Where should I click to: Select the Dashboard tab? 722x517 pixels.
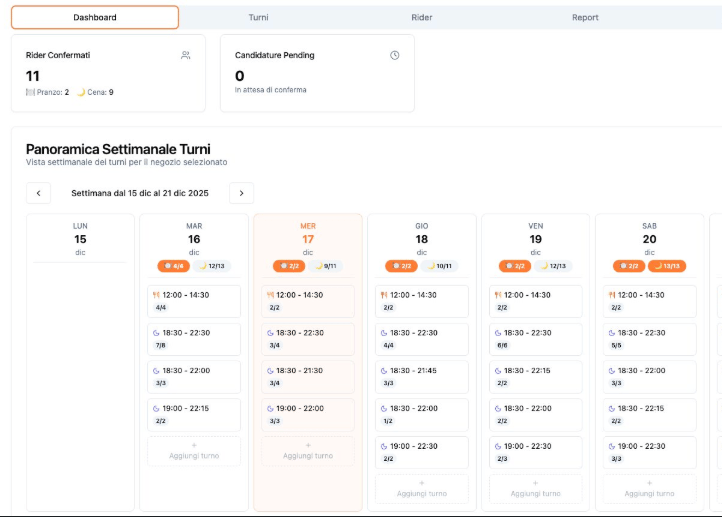coord(95,17)
